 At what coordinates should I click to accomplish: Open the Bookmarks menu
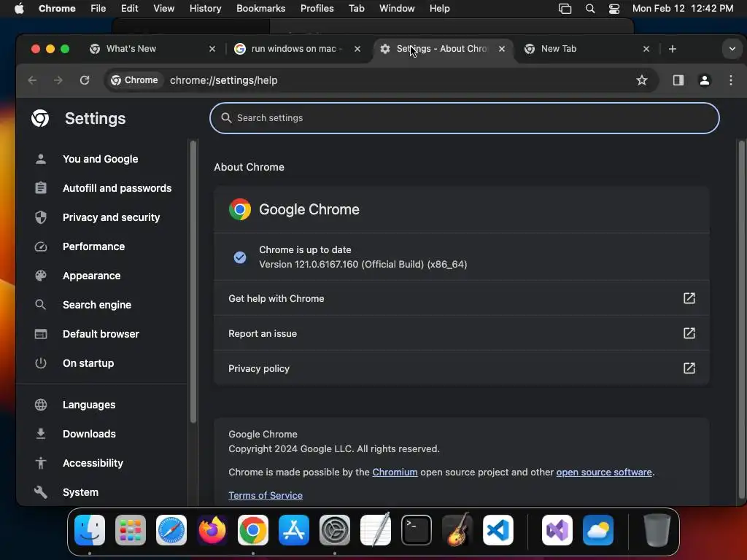click(260, 9)
